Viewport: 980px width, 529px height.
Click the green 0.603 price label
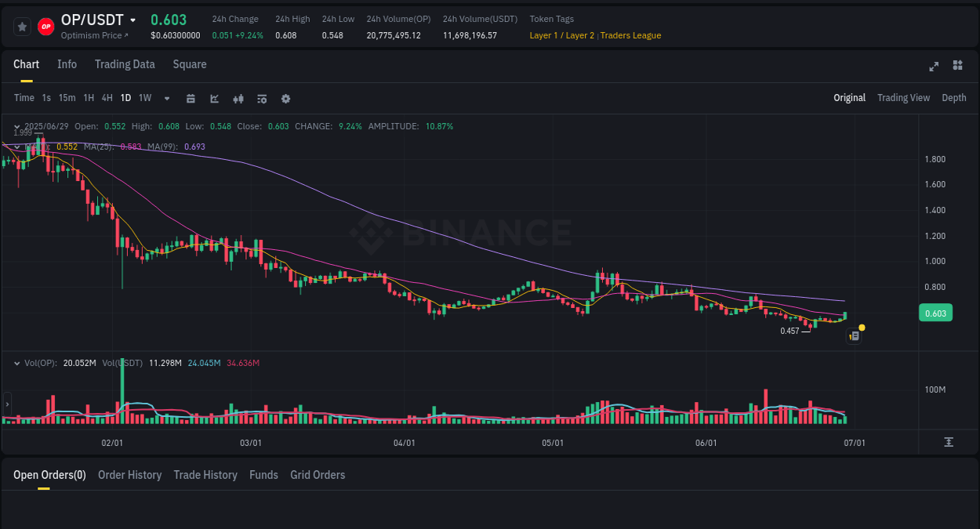click(x=935, y=312)
